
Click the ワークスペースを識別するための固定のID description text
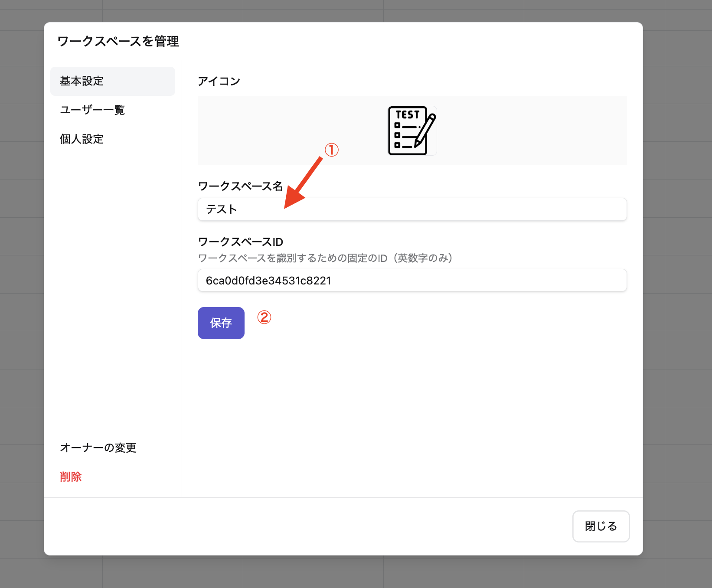[x=326, y=258]
